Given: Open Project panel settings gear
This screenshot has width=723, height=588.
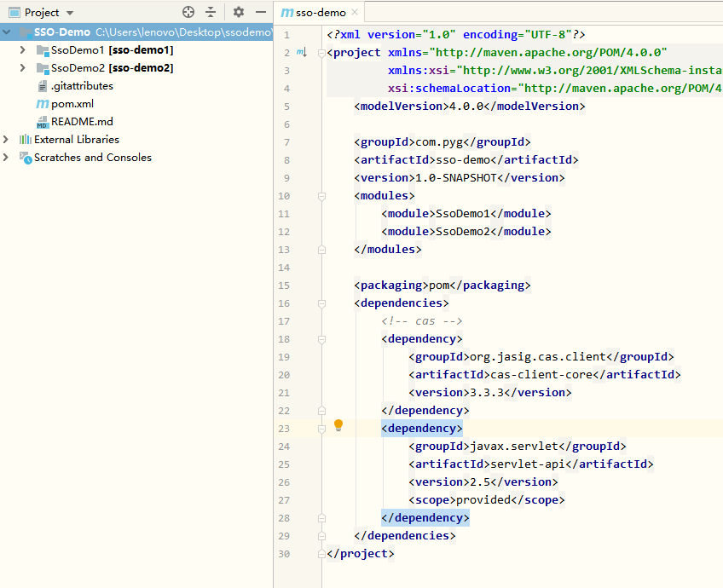Looking at the screenshot, I should (239, 12).
